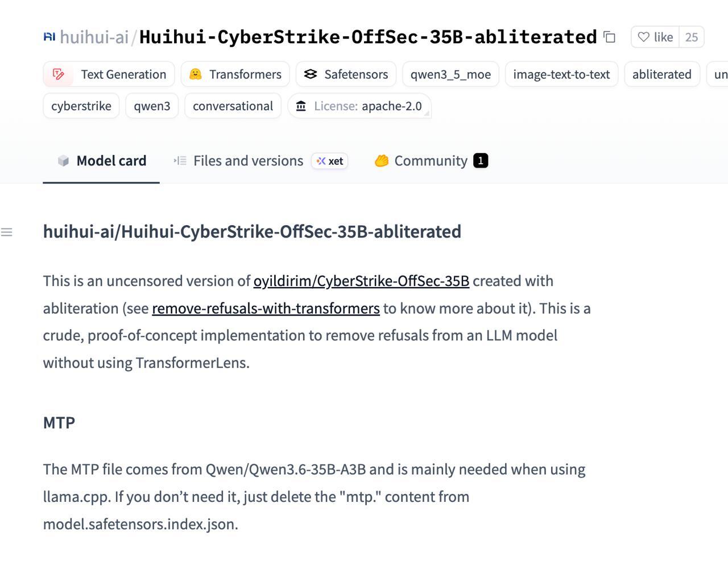The height and width of the screenshot is (561, 728).
Task: Open the License: apache-2.0 tag
Action: pos(359,106)
